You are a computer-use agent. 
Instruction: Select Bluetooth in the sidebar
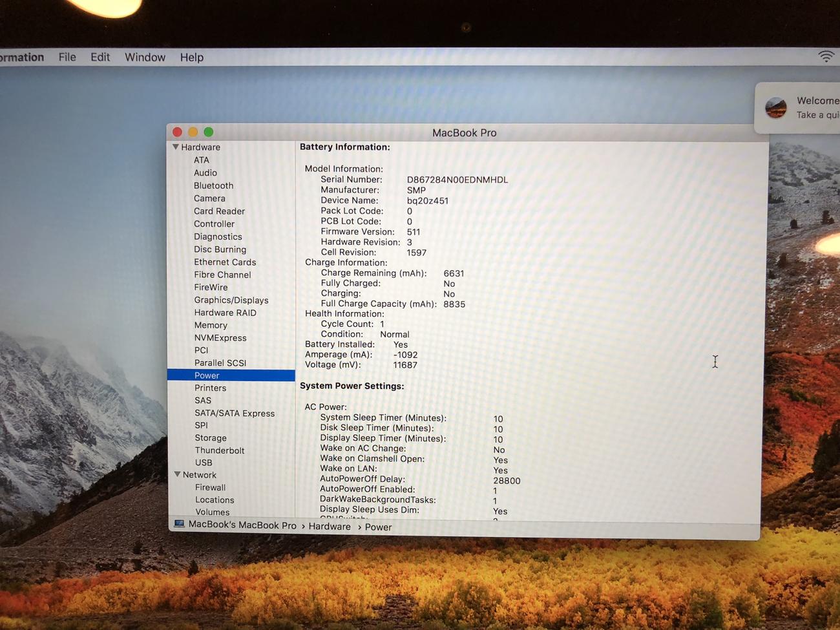pos(214,185)
